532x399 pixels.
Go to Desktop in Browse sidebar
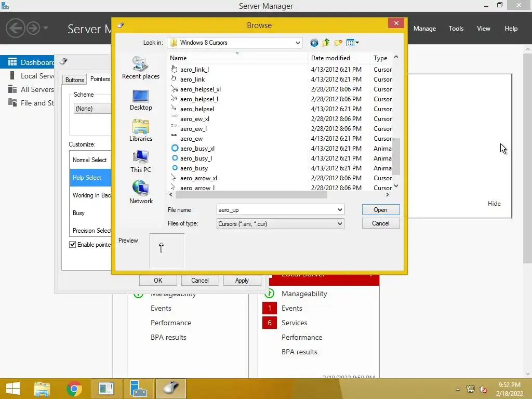click(140, 100)
